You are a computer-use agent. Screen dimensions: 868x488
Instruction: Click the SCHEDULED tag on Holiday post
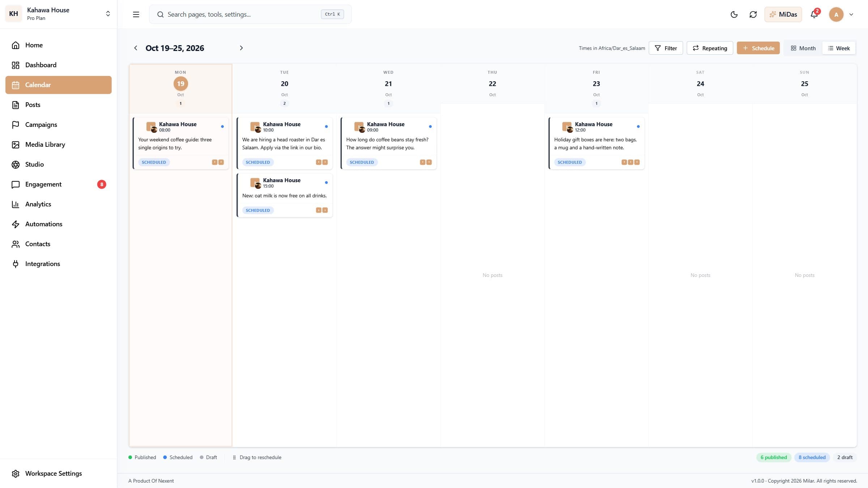570,162
